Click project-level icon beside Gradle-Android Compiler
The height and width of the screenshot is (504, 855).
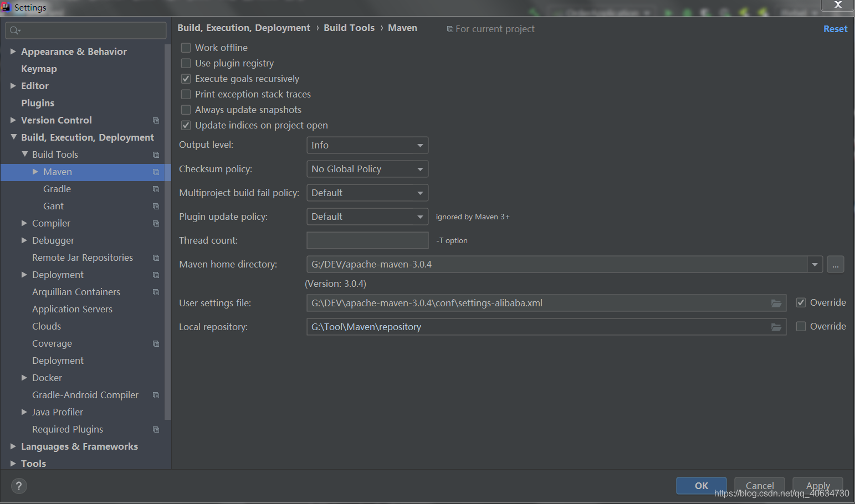[156, 395]
